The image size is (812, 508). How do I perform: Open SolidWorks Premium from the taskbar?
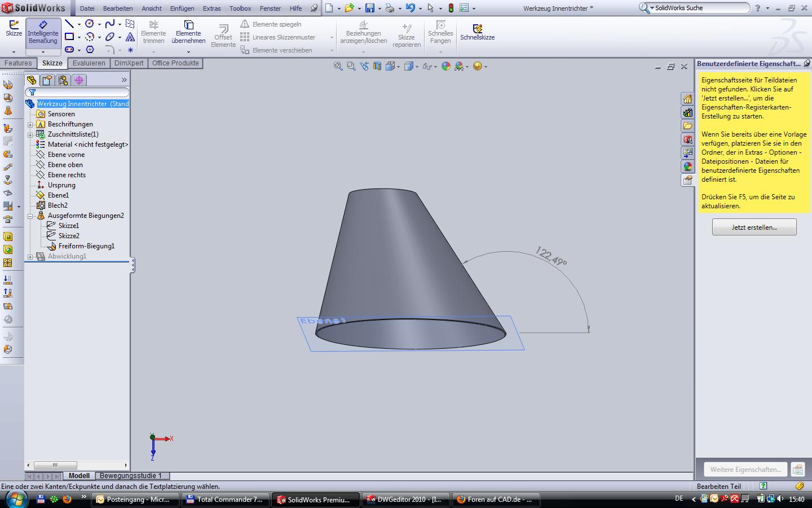(315, 500)
